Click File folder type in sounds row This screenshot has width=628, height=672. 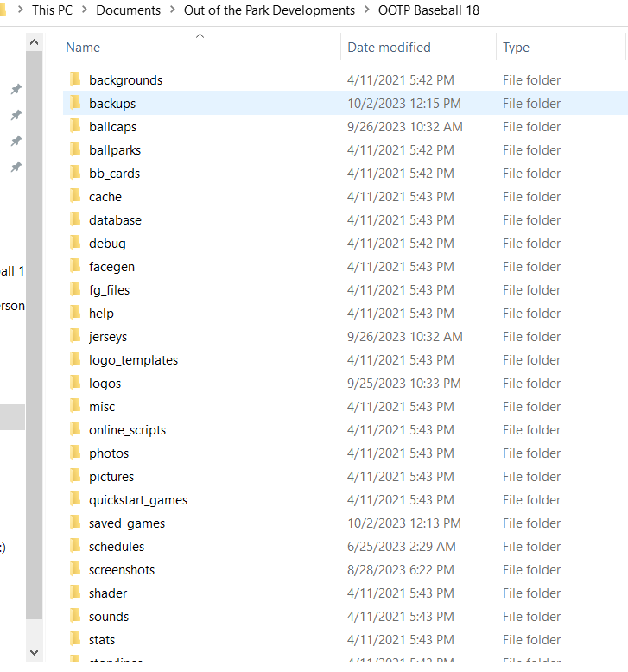pyautogui.click(x=531, y=616)
